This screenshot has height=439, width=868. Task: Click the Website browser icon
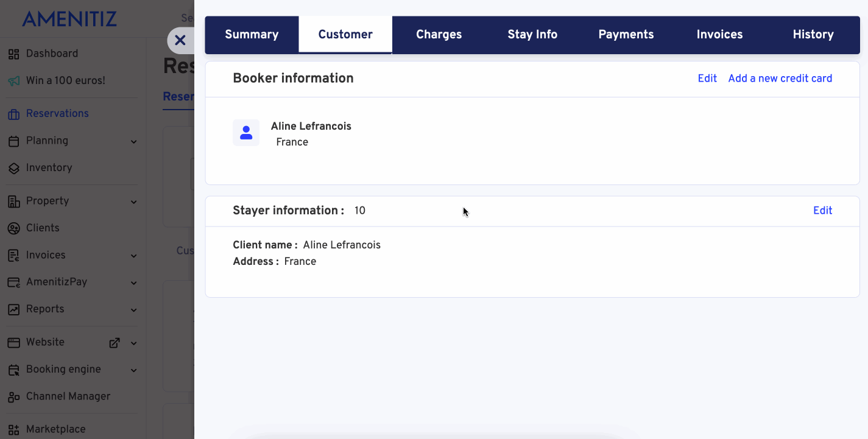click(13, 343)
